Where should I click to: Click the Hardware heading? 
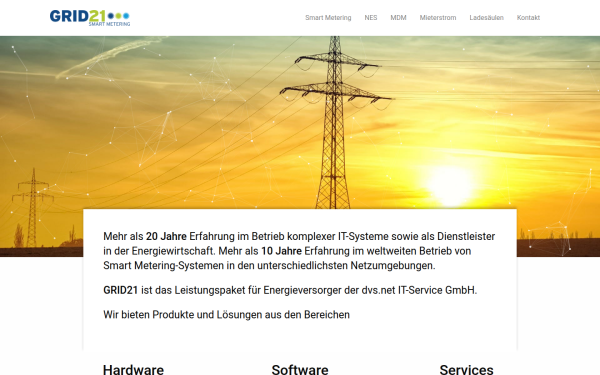pyautogui.click(x=133, y=369)
